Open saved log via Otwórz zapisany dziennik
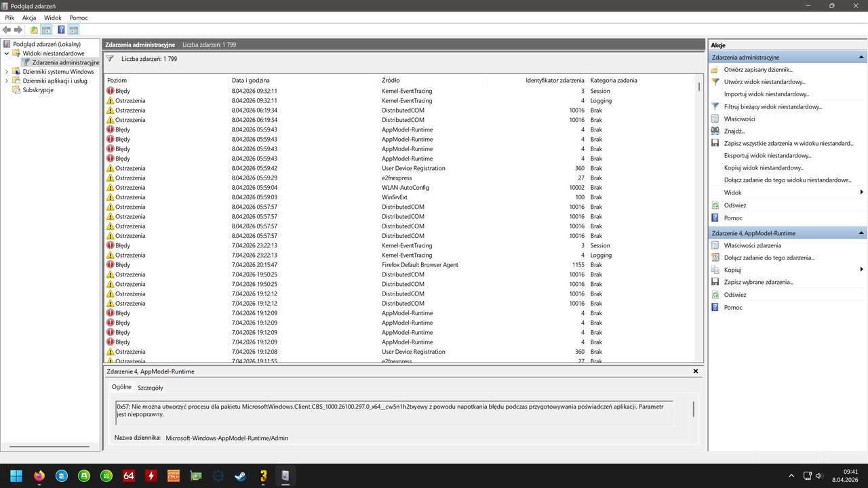The height and width of the screenshot is (488, 868). point(758,70)
